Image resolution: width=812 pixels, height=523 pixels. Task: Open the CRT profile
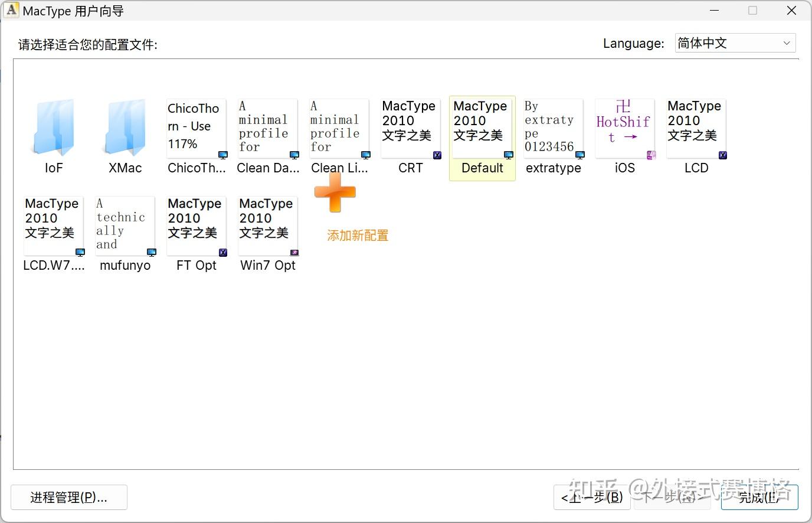(x=410, y=127)
